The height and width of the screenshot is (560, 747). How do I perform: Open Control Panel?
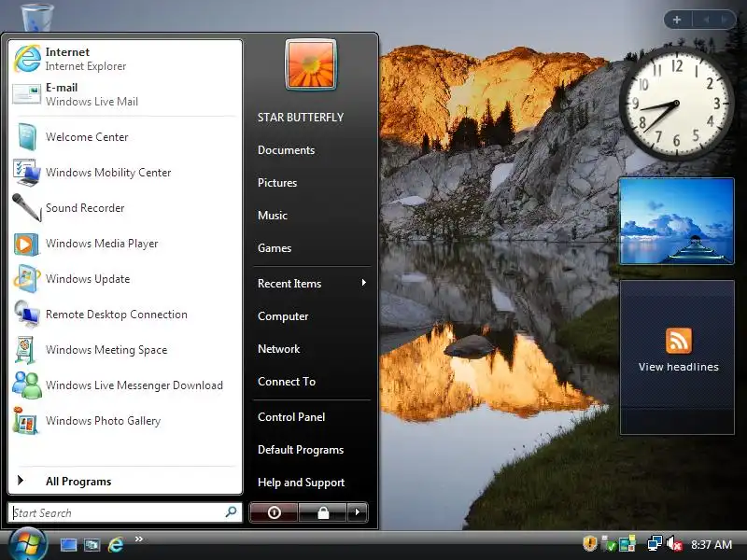(291, 417)
